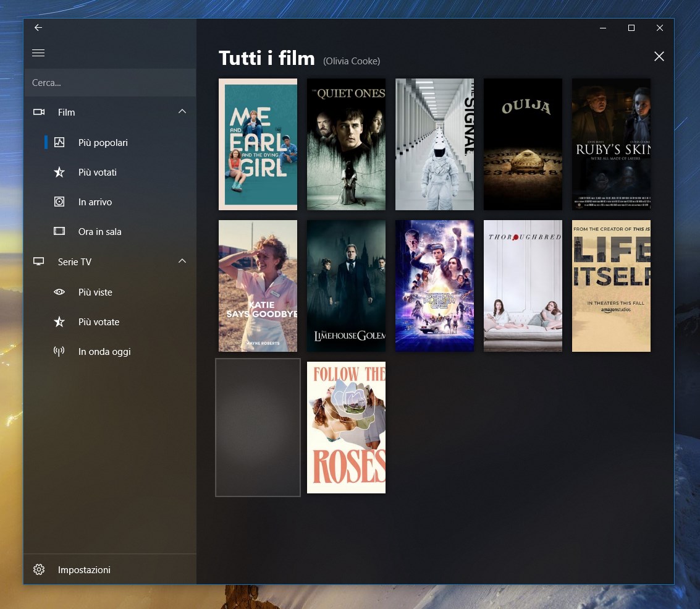Click the Film camera icon
The width and height of the screenshot is (700, 609).
(x=39, y=112)
